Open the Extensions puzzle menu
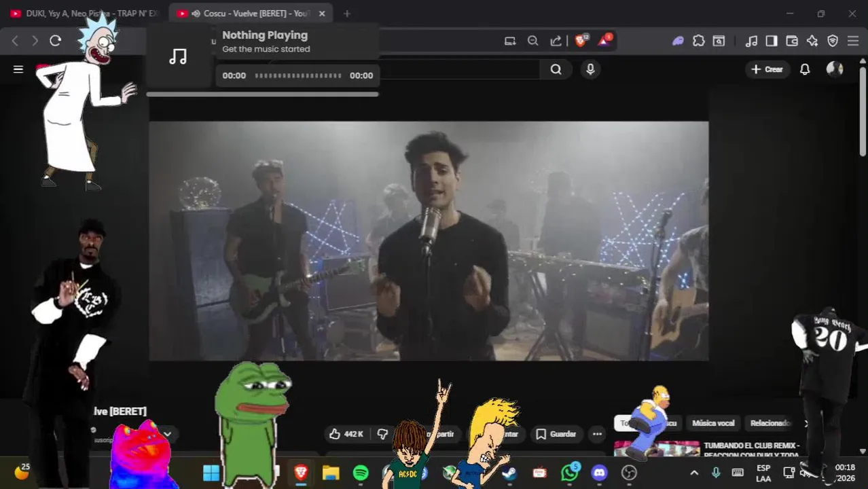The width and height of the screenshot is (868, 489). tap(698, 41)
